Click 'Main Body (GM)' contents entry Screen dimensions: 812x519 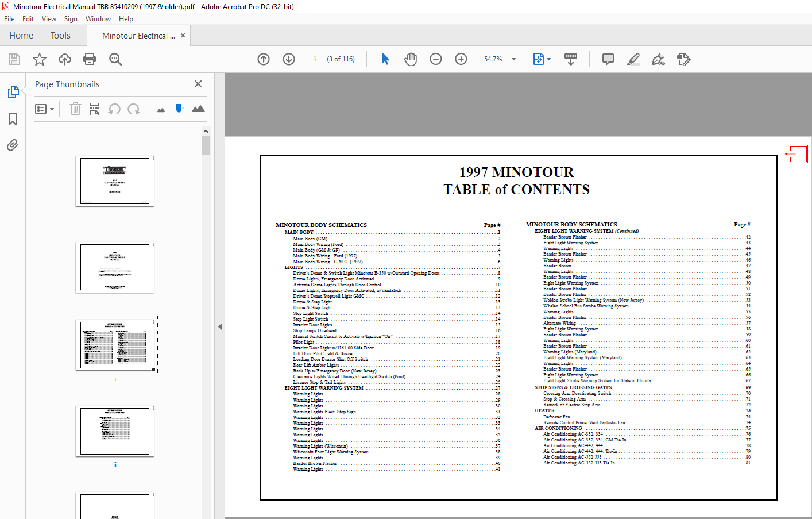(x=310, y=239)
